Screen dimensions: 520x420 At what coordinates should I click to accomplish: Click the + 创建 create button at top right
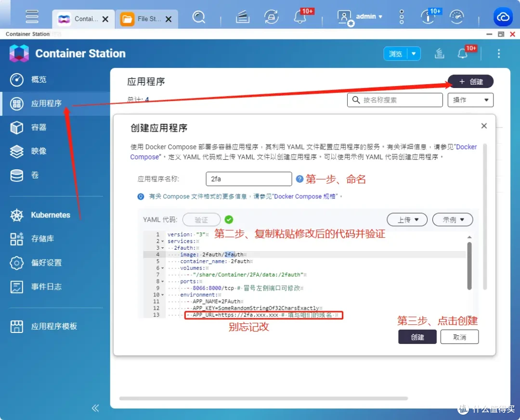(470, 82)
